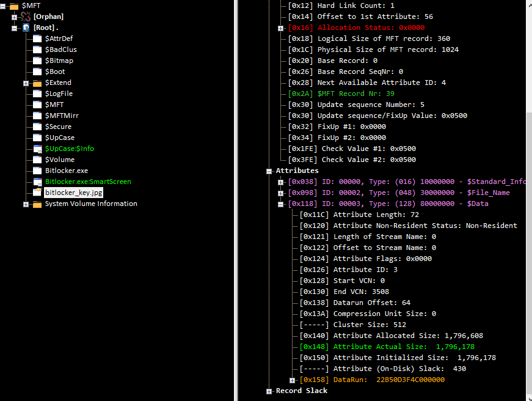This screenshot has width=532, height=401.
Task: Click the right panel vertical scrollbar
Action: point(528,183)
